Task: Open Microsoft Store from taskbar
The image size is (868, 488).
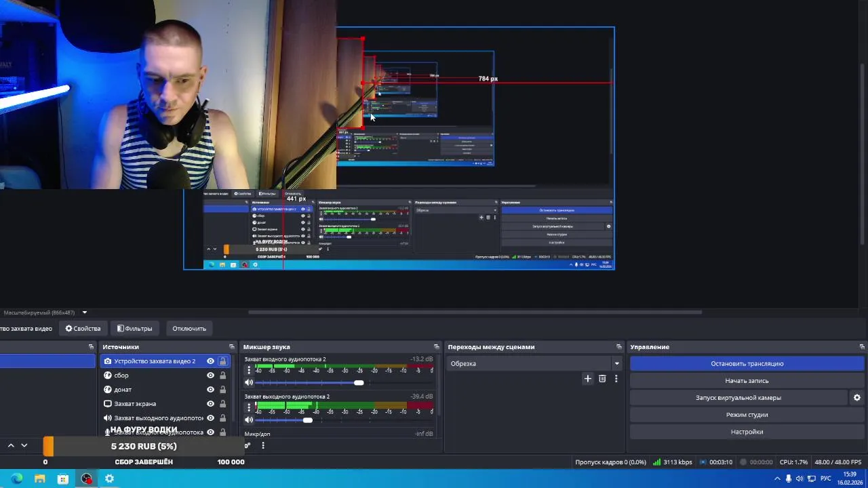Action: [x=63, y=479]
